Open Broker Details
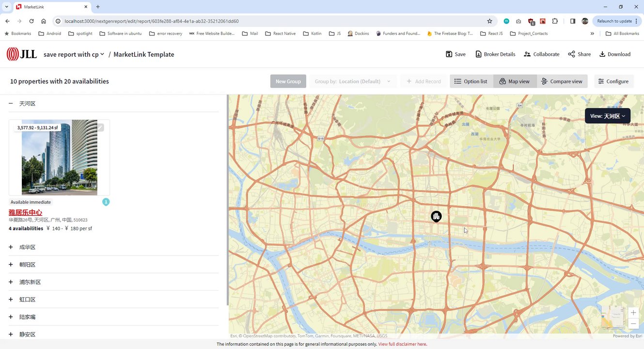Screen dimensions: 644x349 pyautogui.click(x=495, y=54)
